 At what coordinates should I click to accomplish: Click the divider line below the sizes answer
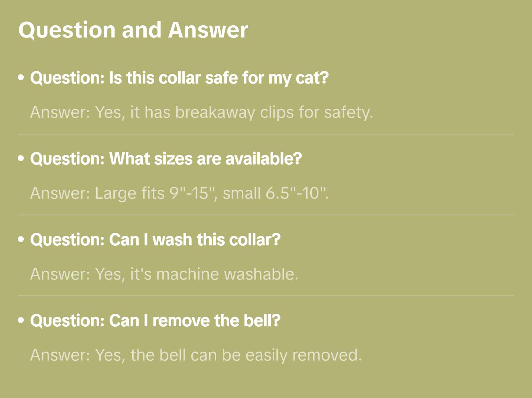266,215
